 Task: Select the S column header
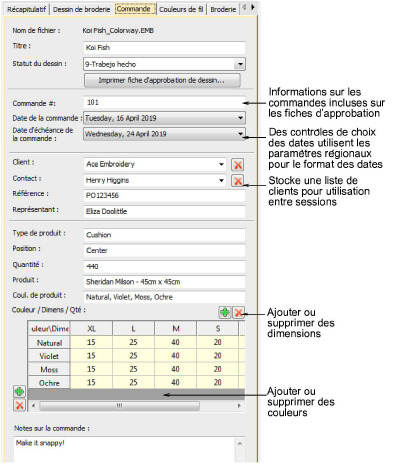click(218, 329)
